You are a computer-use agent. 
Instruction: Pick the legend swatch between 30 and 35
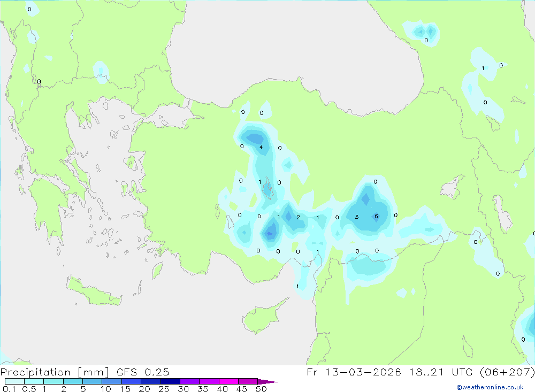[x=190, y=381]
